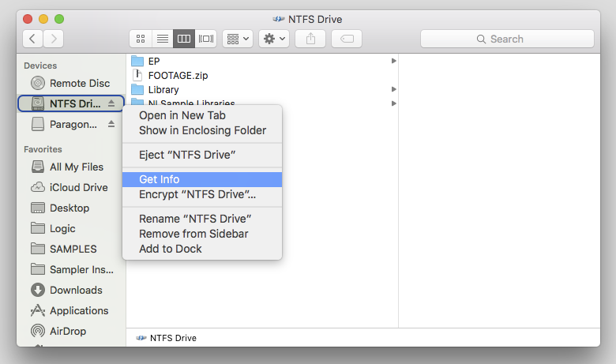Go back with the back arrow

(x=33, y=38)
